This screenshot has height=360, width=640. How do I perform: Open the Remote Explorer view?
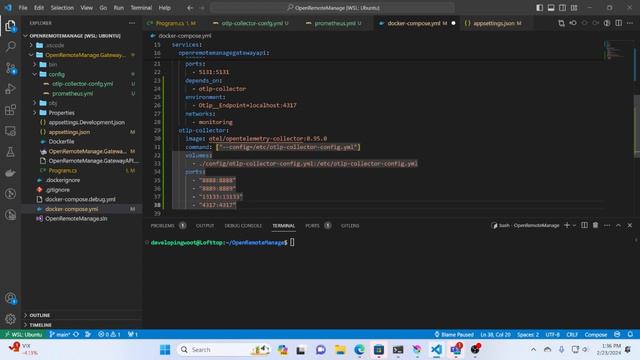click(x=11, y=131)
